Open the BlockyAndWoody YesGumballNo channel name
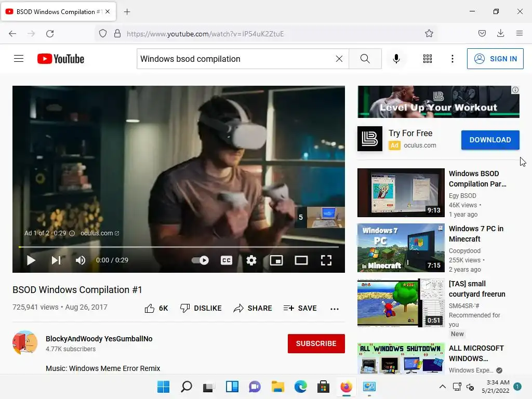Screen dimensions: 532x399 (99, 339)
